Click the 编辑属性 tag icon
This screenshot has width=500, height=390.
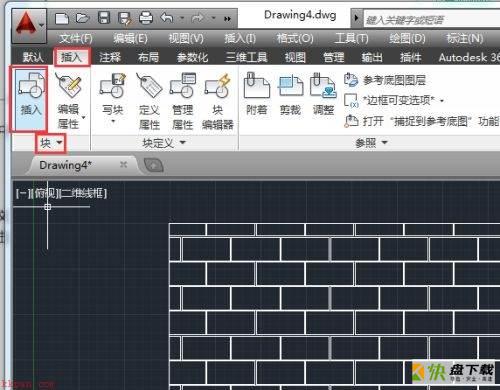(68, 86)
